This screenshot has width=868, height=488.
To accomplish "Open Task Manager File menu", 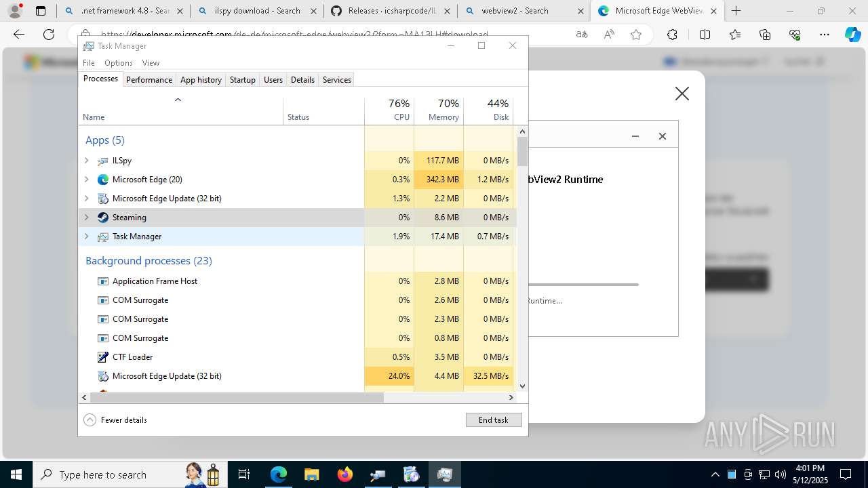I will pos(89,63).
